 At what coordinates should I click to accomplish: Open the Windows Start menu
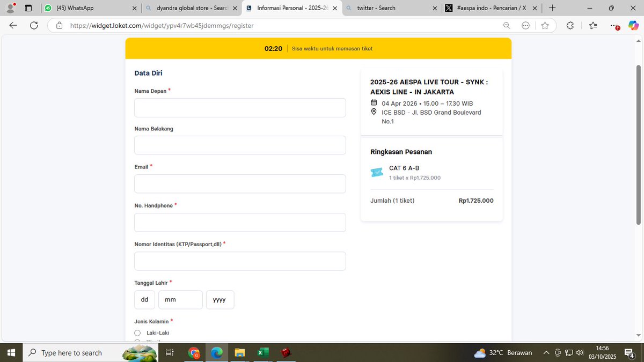(11, 352)
